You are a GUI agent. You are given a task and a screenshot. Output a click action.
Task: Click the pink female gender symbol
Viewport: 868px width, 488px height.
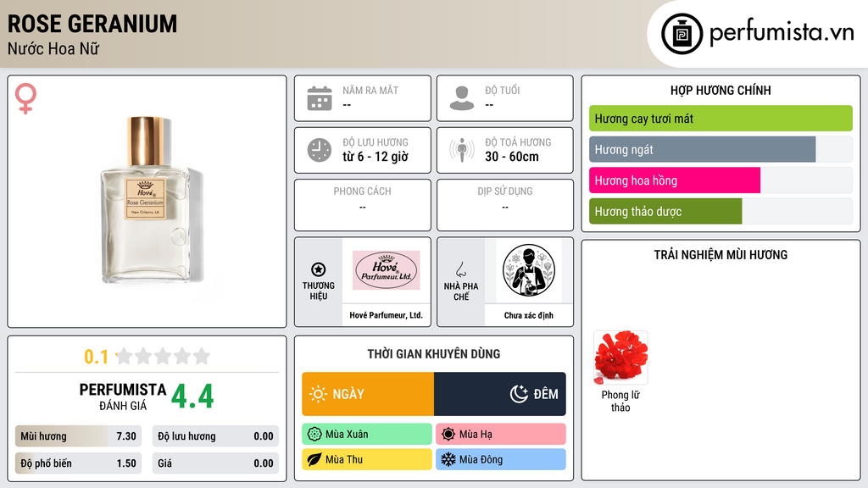25,98
